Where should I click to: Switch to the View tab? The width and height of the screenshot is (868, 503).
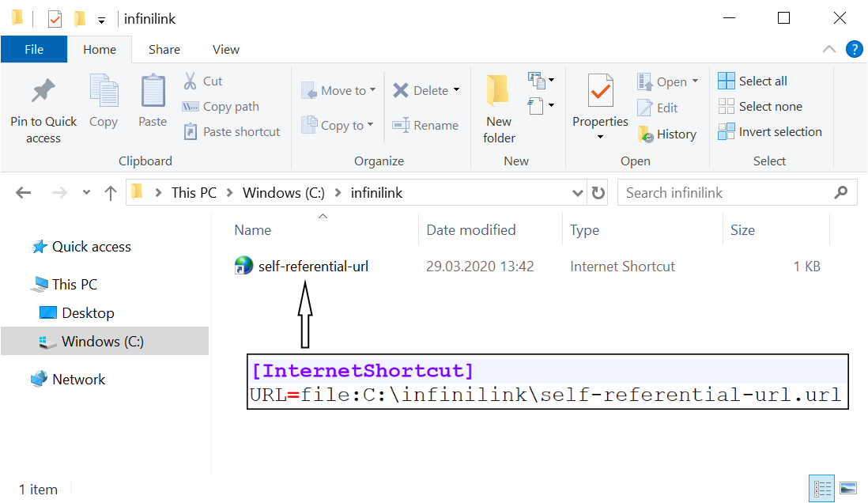(x=225, y=49)
